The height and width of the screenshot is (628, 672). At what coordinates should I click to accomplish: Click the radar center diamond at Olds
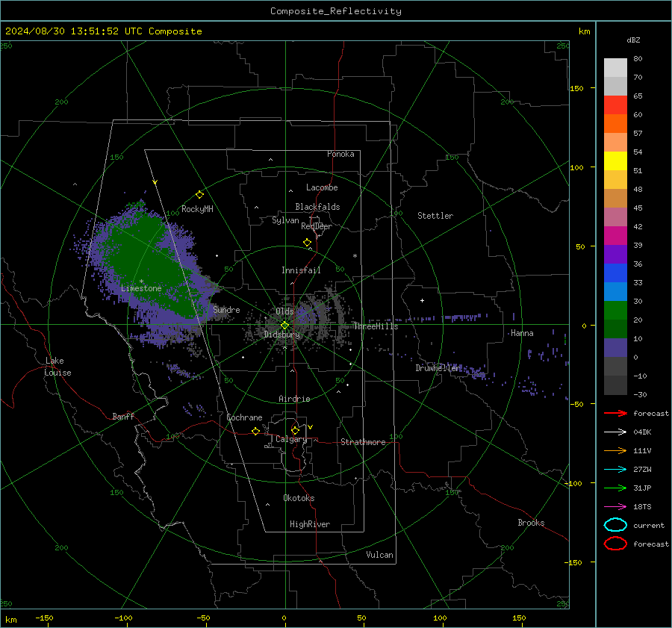click(284, 326)
